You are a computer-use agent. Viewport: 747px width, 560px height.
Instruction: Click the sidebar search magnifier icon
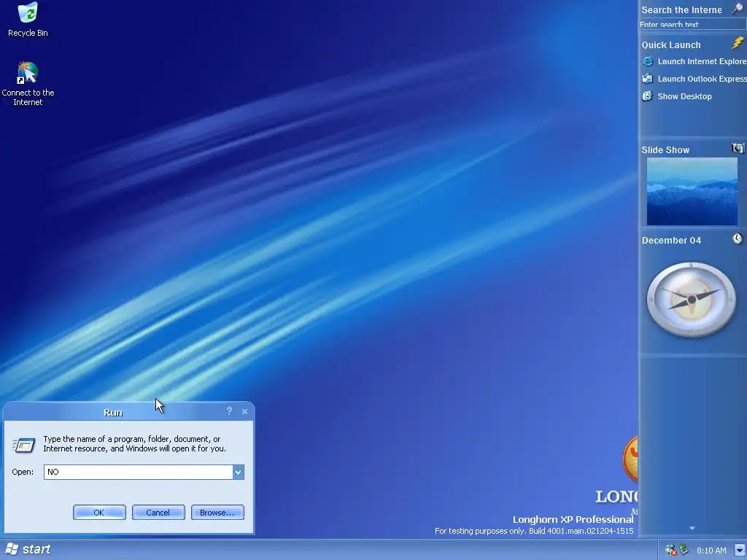point(738,9)
